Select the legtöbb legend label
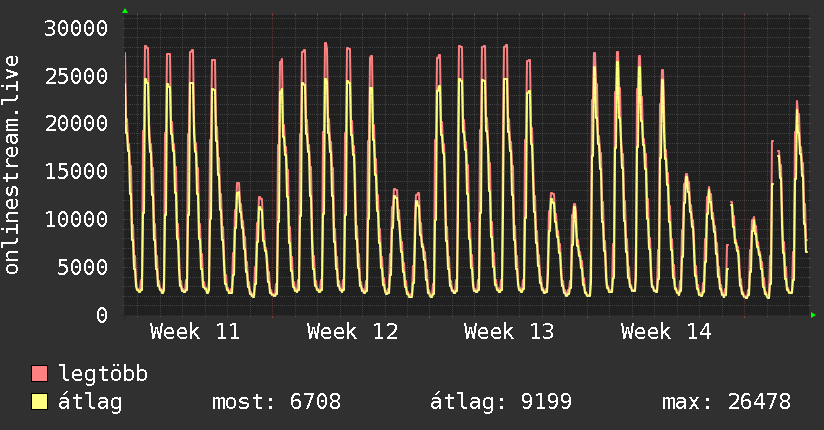Screen dimensions: 824x430 (x=104, y=374)
